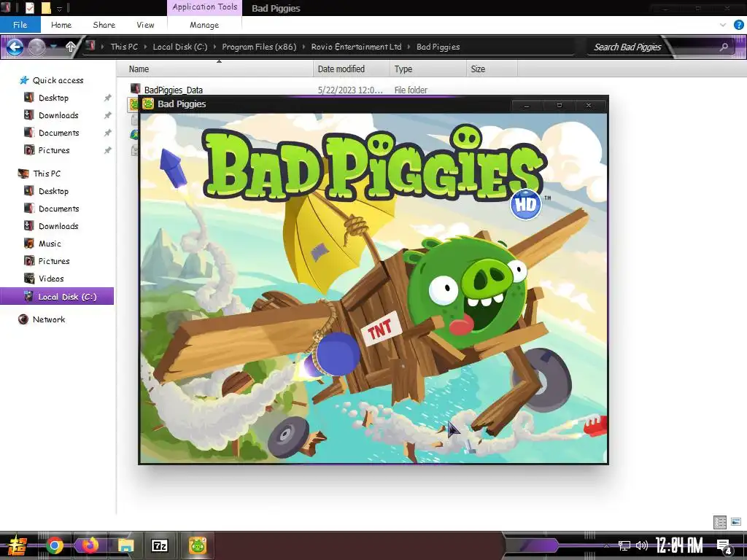The height and width of the screenshot is (560, 747).
Task: Sort files by the Type column
Action: [x=427, y=69]
